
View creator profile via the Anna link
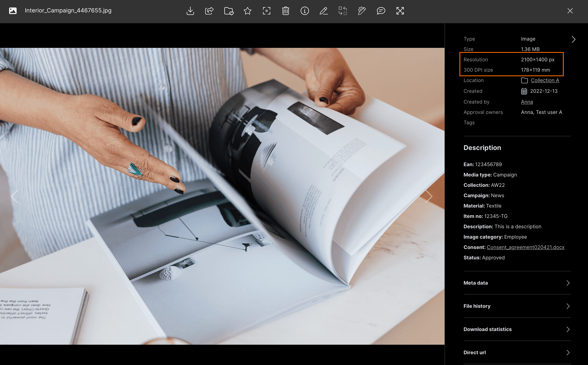click(527, 102)
